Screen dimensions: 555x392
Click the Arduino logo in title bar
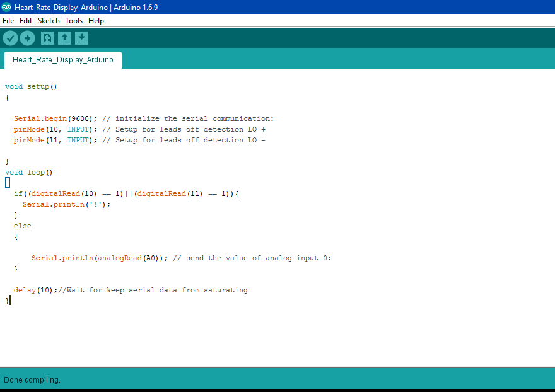click(x=6, y=7)
